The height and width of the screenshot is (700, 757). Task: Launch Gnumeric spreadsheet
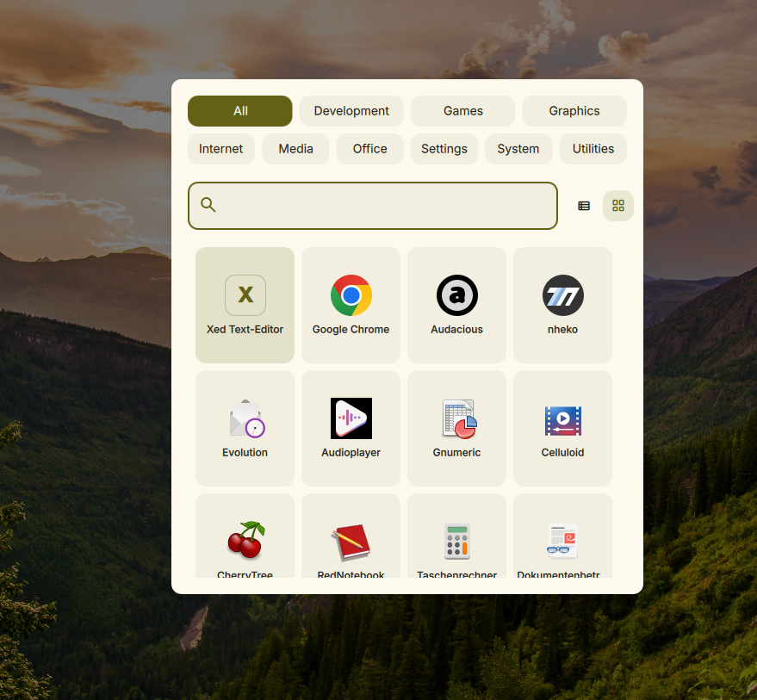pos(456,428)
